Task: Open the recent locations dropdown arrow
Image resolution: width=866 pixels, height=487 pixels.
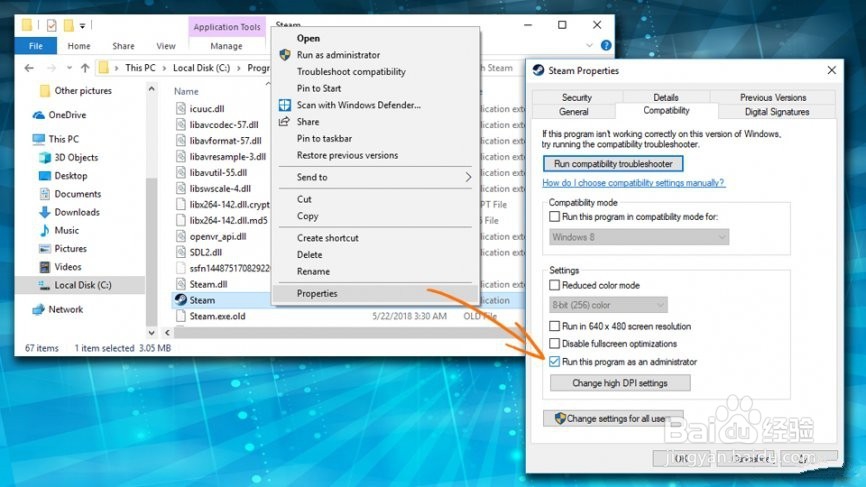Action: point(69,68)
